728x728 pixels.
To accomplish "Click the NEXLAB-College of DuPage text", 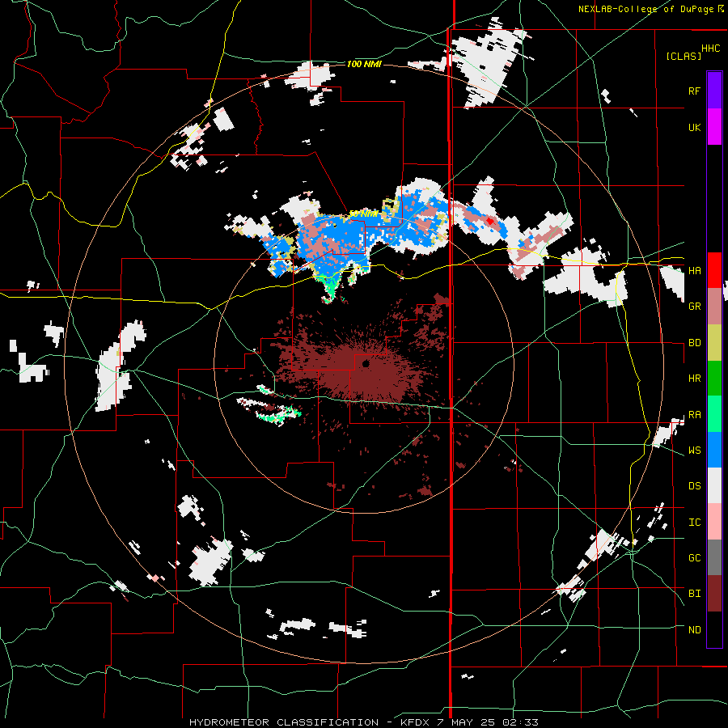I will [645, 9].
